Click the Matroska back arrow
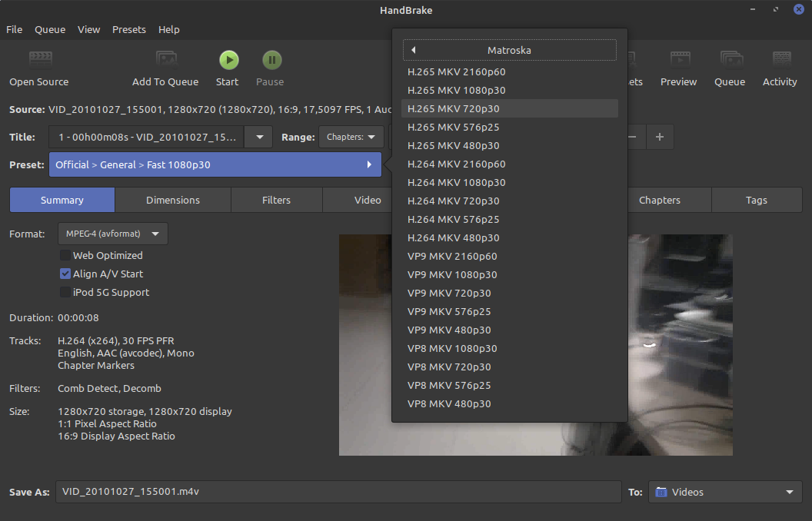This screenshot has width=812, height=521. pos(414,50)
